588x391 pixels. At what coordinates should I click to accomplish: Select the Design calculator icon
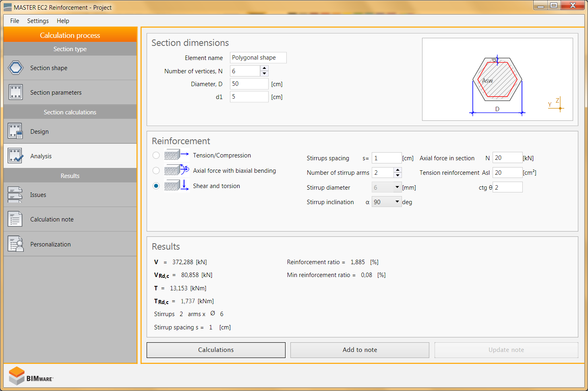pos(16,131)
